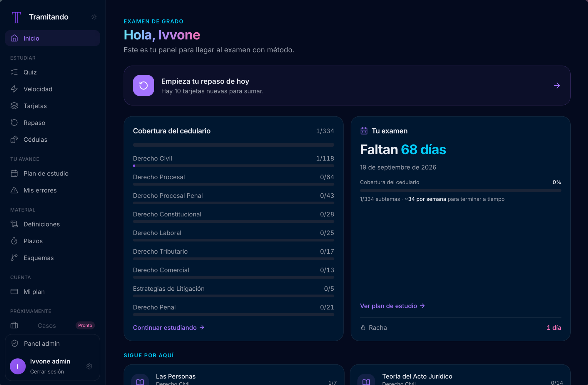Click the Tu examen calendar icon
Image resolution: width=588 pixels, height=385 pixels.
(364, 131)
